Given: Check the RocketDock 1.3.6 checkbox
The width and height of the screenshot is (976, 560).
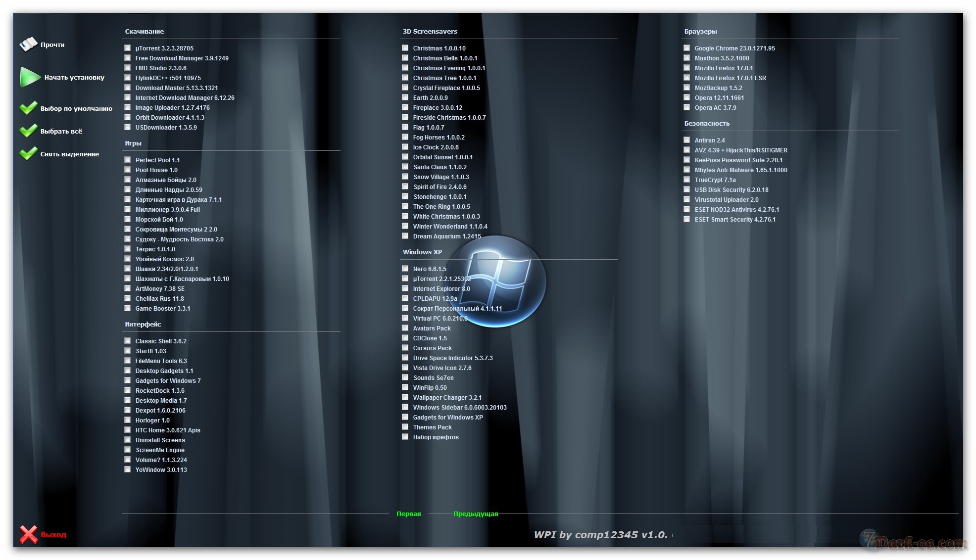Looking at the screenshot, I should pyautogui.click(x=128, y=390).
